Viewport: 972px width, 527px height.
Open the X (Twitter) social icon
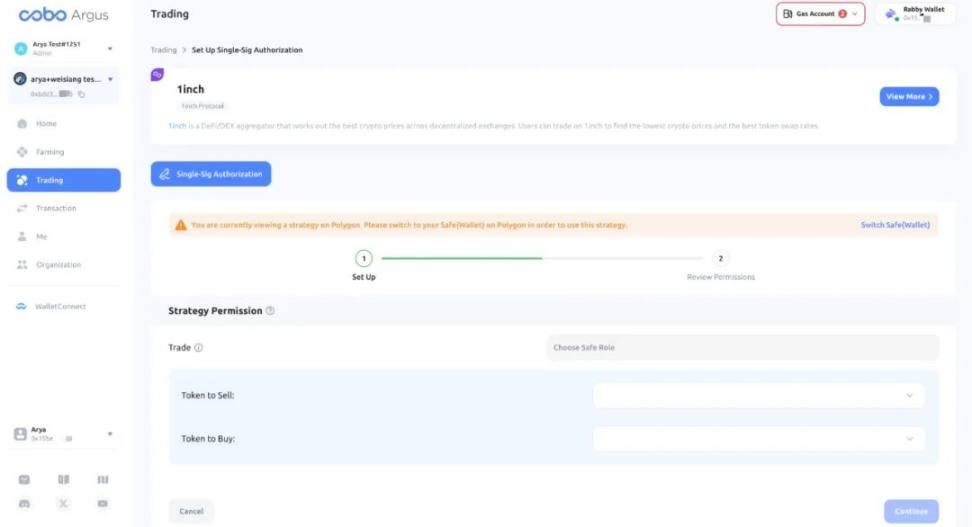pos(63,503)
